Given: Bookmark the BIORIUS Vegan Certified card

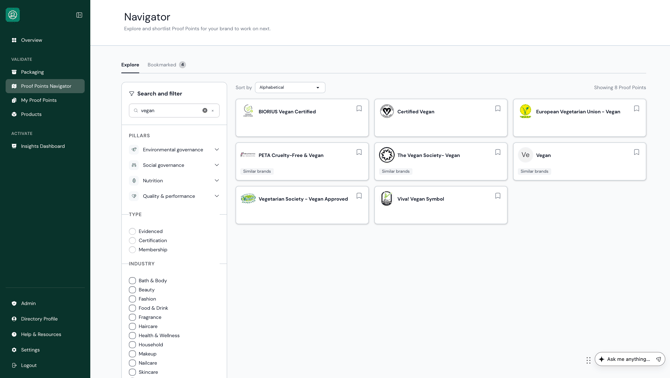Looking at the screenshot, I should point(359,108).
